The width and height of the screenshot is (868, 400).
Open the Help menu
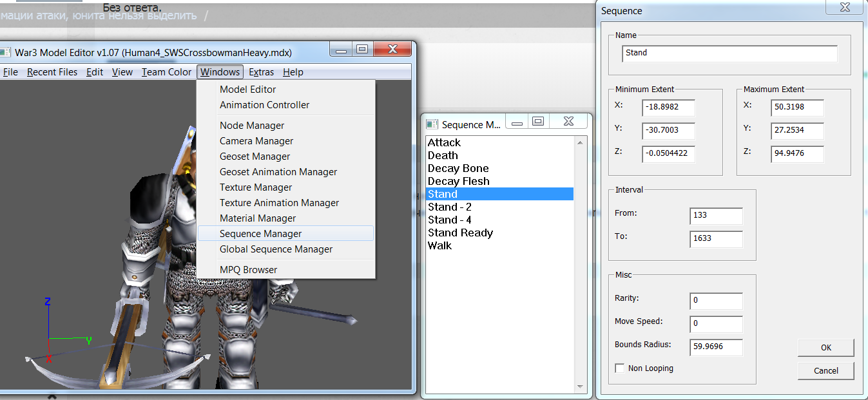point(293,72)
